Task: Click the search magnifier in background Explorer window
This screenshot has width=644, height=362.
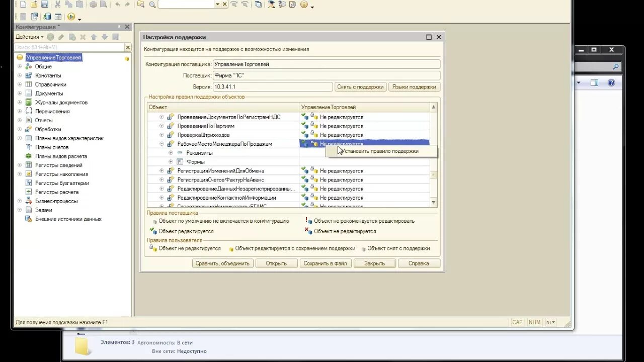Action: (x=615, y=66)
